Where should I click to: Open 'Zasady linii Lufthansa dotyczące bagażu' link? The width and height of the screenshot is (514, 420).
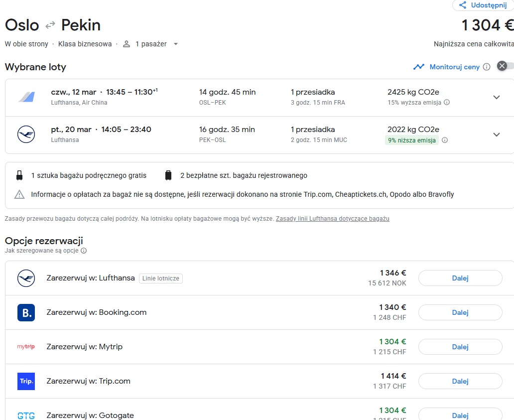332,219
